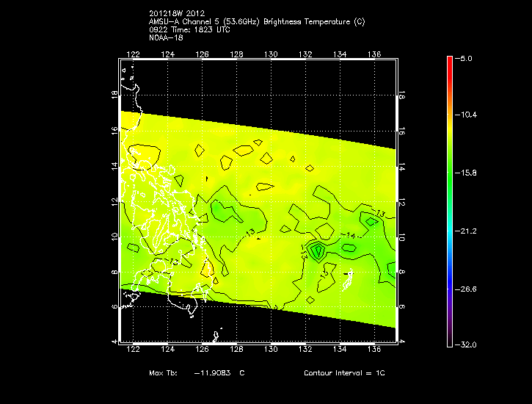This screenshot has width=532, height=404.
Task: Click the "-5.0" color scale label
Action: (464, 58)
